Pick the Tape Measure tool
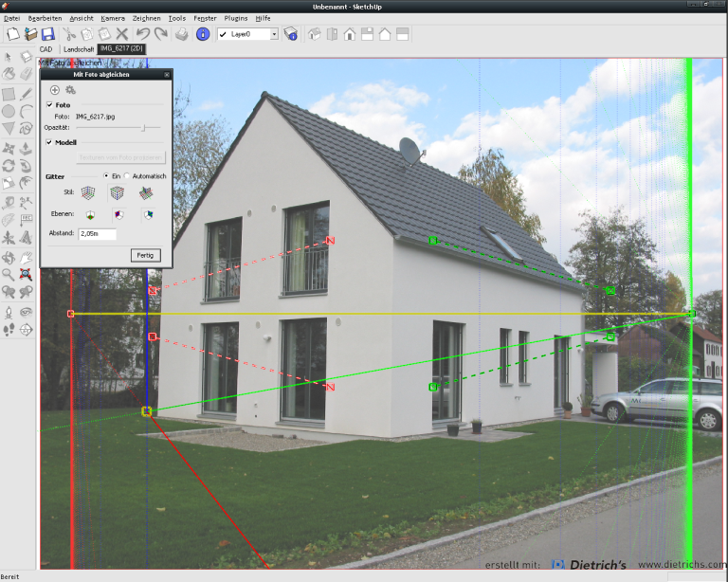This screenshot has height=582, width=728. point(8,203)
